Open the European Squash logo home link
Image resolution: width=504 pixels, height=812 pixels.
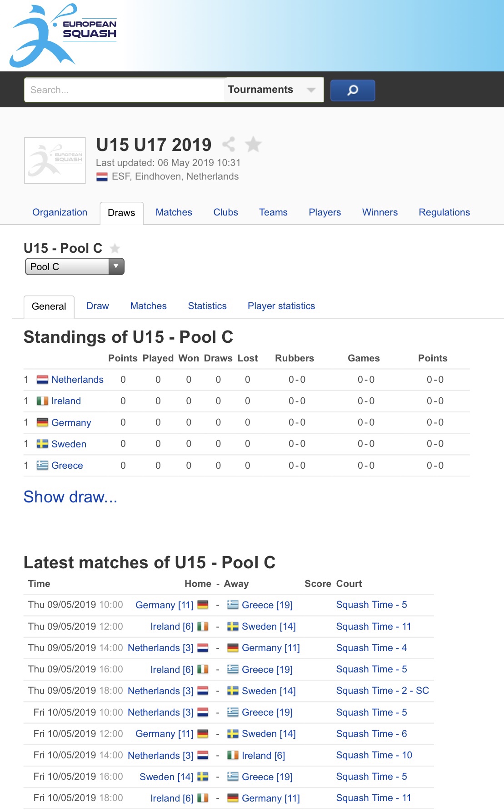[x=63, y=35]
